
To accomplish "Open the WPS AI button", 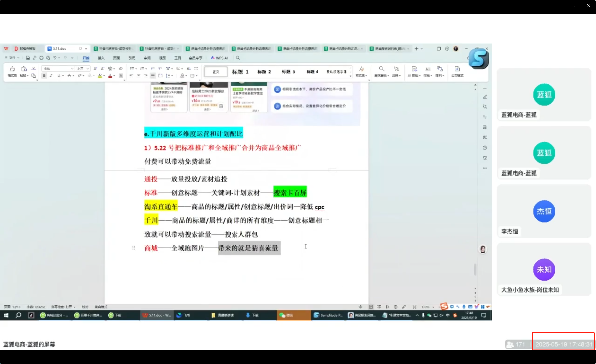I will tap(220, 58).
